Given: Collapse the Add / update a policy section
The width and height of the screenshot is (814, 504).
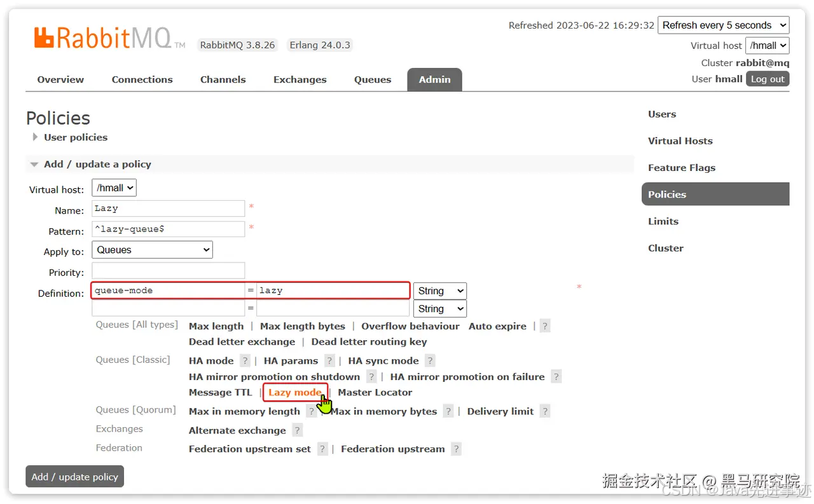Looking at the screenshot, I should pos(97,164).
